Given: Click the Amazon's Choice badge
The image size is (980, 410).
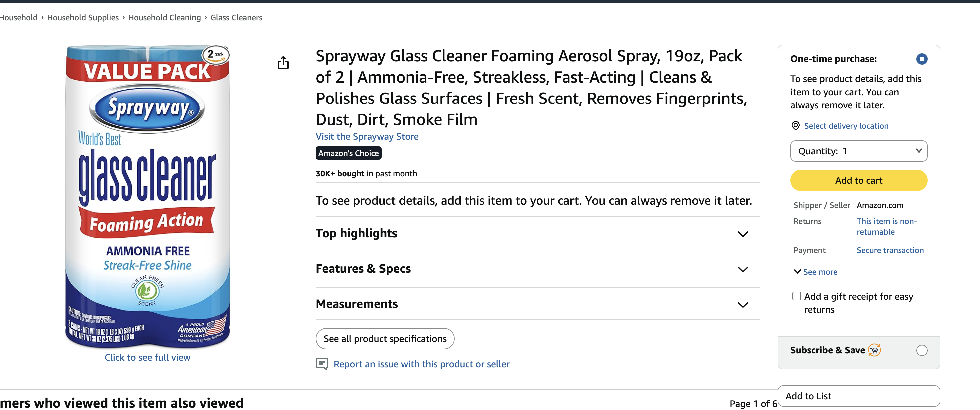Looking at the screenshot, I should coord(348,153).
